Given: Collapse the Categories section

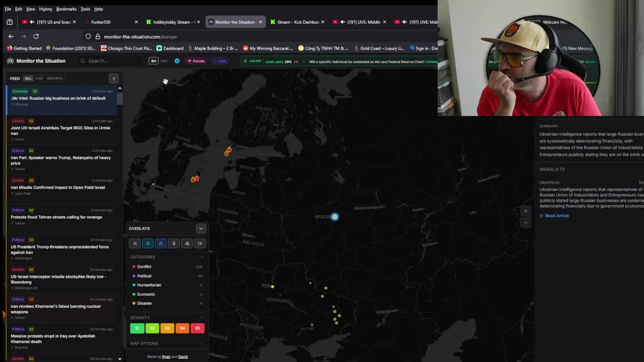Looking at the screenshot, I should tap(202, 257).
